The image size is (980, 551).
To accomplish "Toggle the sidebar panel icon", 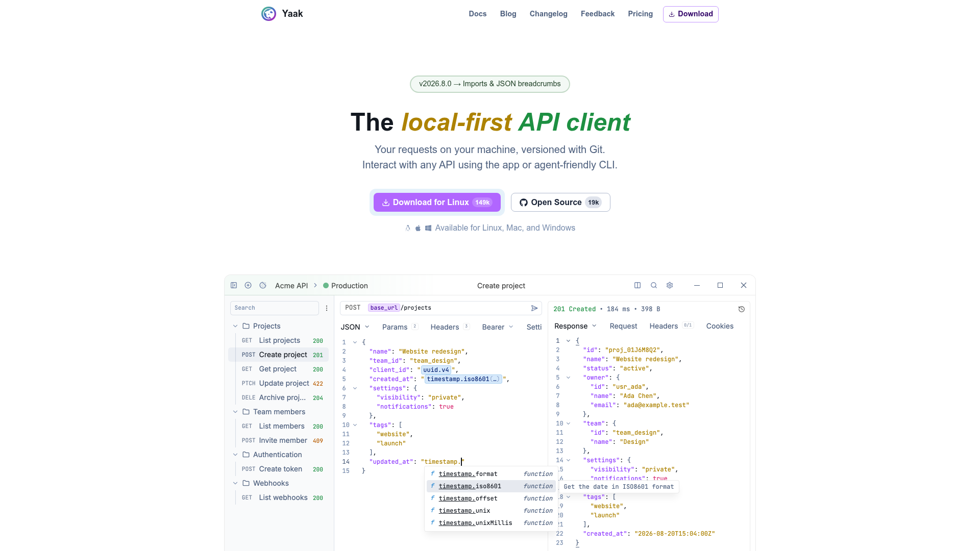I will [234, 285].
